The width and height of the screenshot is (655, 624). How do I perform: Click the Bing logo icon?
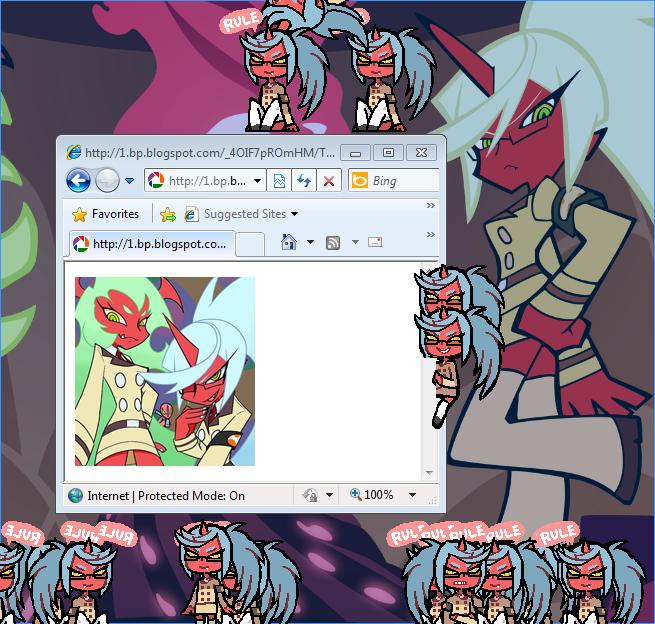360,180
